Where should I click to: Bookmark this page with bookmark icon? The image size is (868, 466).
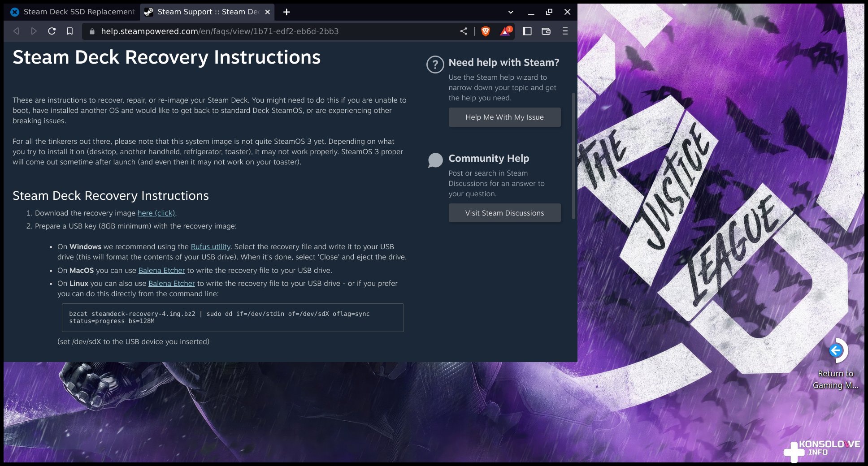pos(69,31)
